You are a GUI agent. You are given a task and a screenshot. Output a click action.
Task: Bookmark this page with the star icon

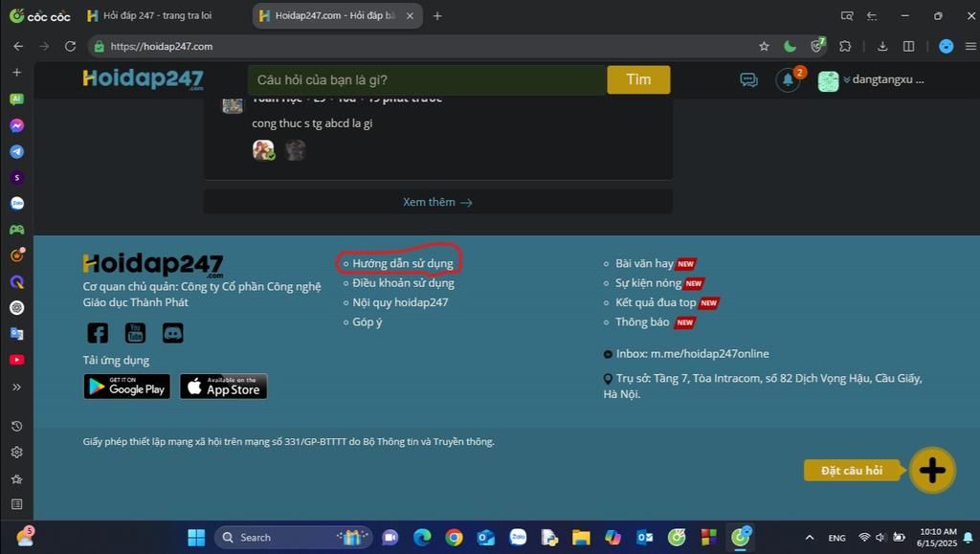click(764, 46)
